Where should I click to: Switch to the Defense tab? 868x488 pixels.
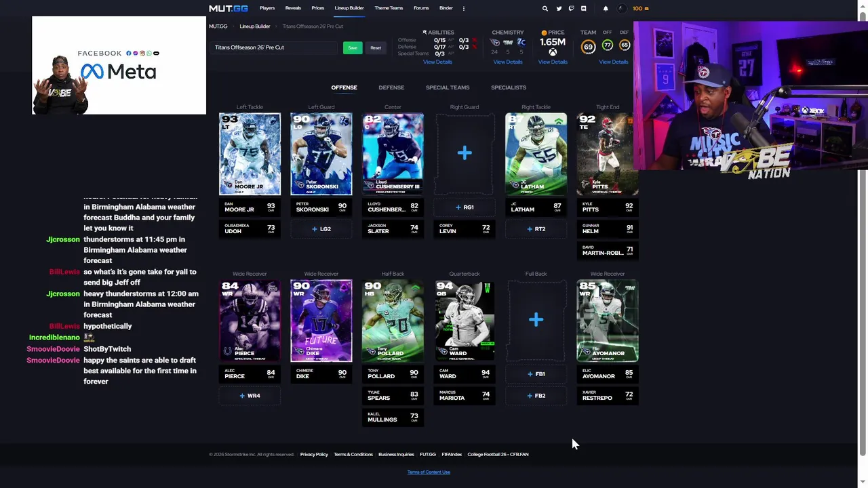(391, 87)
